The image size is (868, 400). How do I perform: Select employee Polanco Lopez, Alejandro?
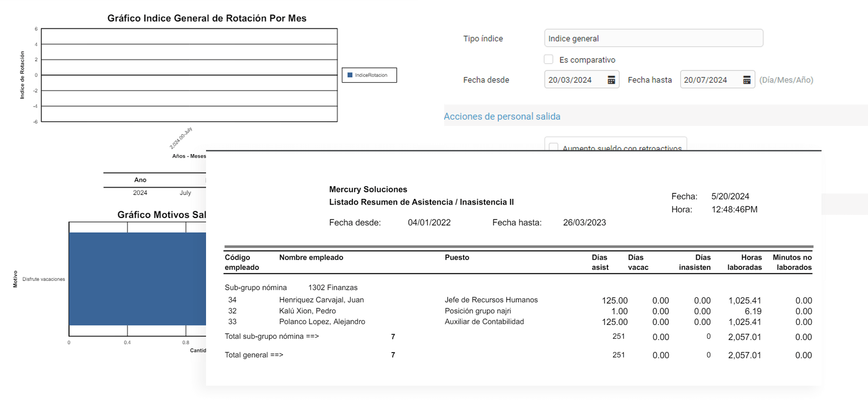pyautogui.click(x=322, y=322)
